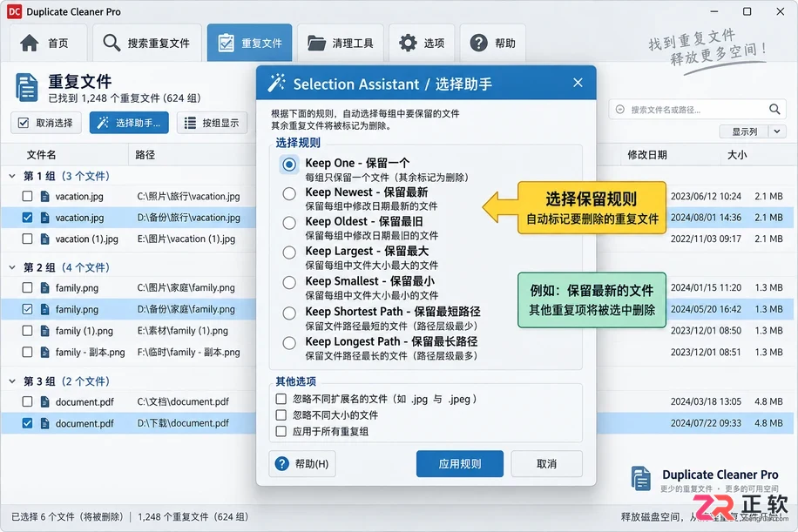Image resolution: width=798 pixels, height=532 pixels.
Task: Open the 帮助 tab
Action: pyautogui.click(x=492, y=44)
